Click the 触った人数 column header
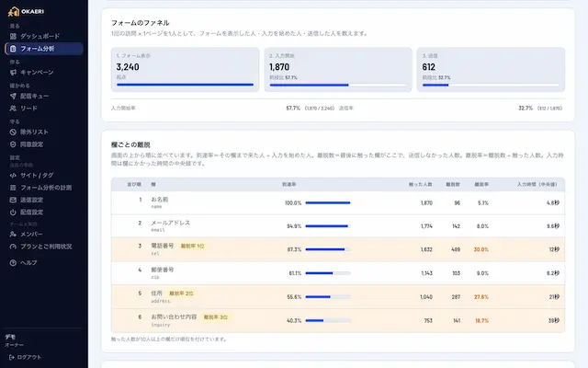This screenshot has height=368, width=588. coord(421,184)
